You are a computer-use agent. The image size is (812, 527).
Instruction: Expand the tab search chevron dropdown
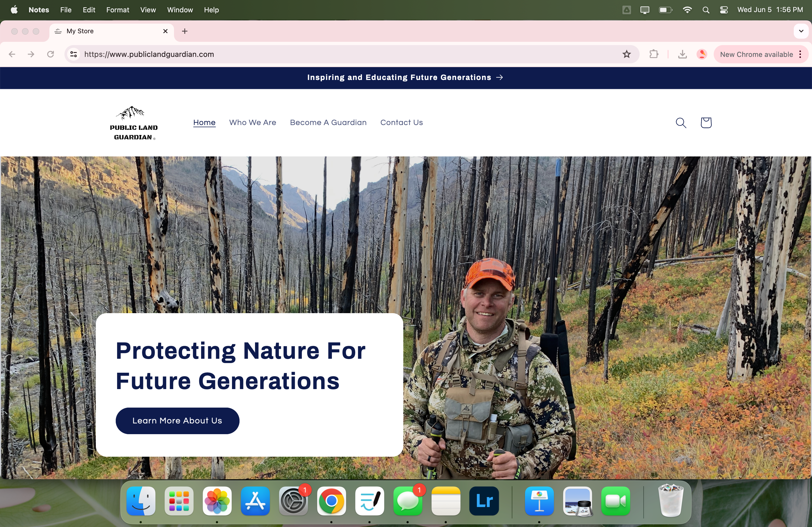(801, 31)
